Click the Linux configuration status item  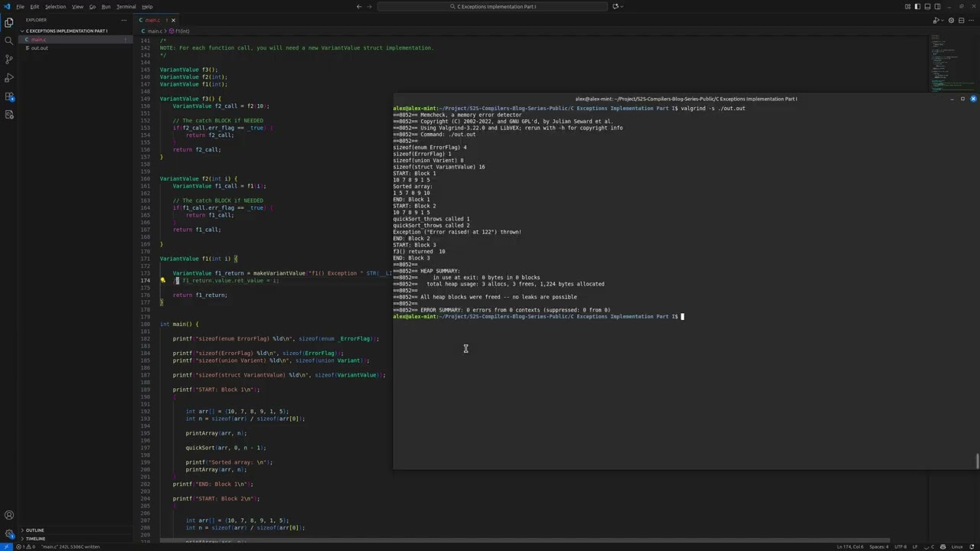pyautogui.click(x=957, y=546)
